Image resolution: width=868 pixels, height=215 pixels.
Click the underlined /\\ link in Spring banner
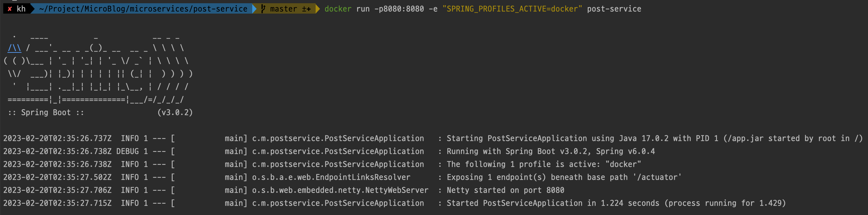[15, 48]
